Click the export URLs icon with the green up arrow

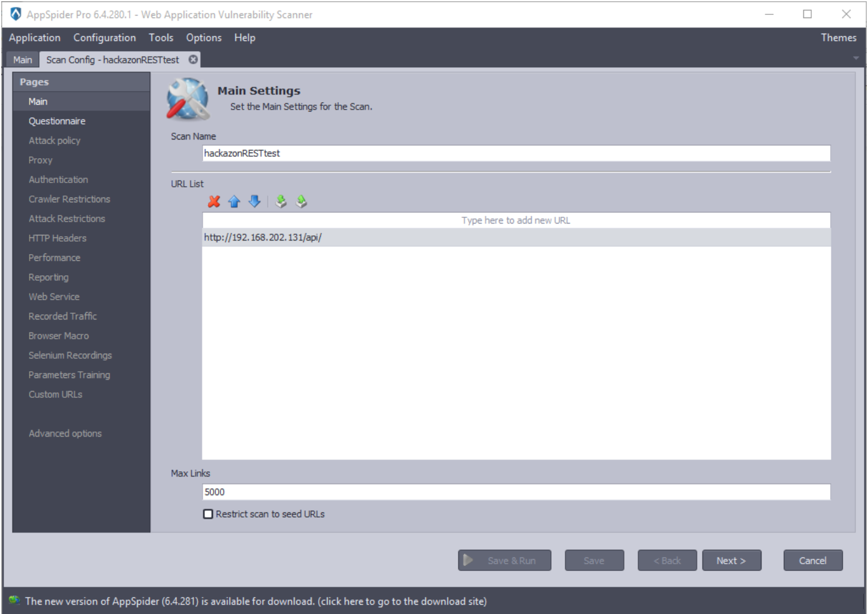[301, 201]
